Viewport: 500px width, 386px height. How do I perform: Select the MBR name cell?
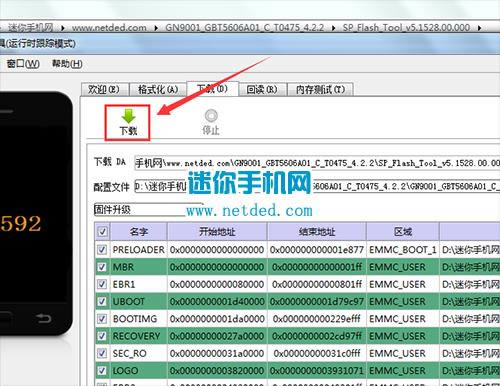139,267
